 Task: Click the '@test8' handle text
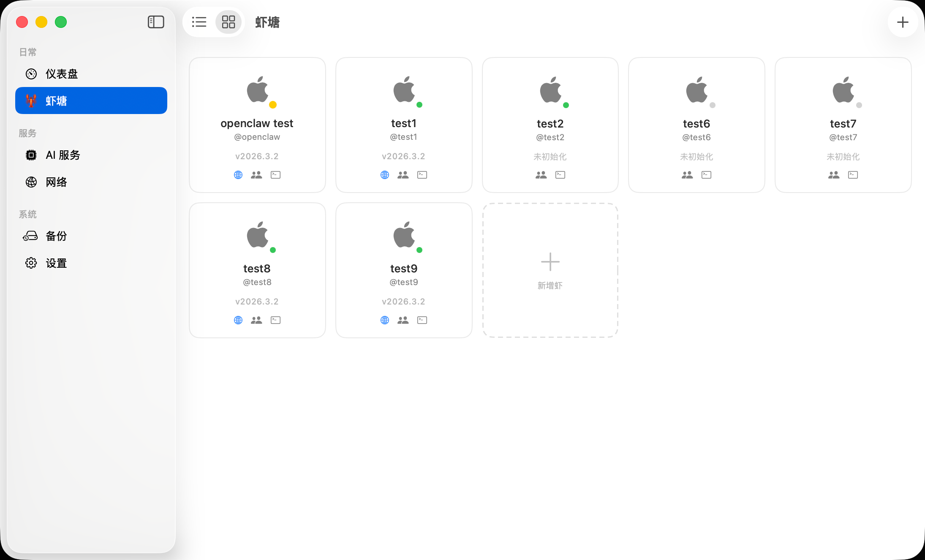click(257, 282)
